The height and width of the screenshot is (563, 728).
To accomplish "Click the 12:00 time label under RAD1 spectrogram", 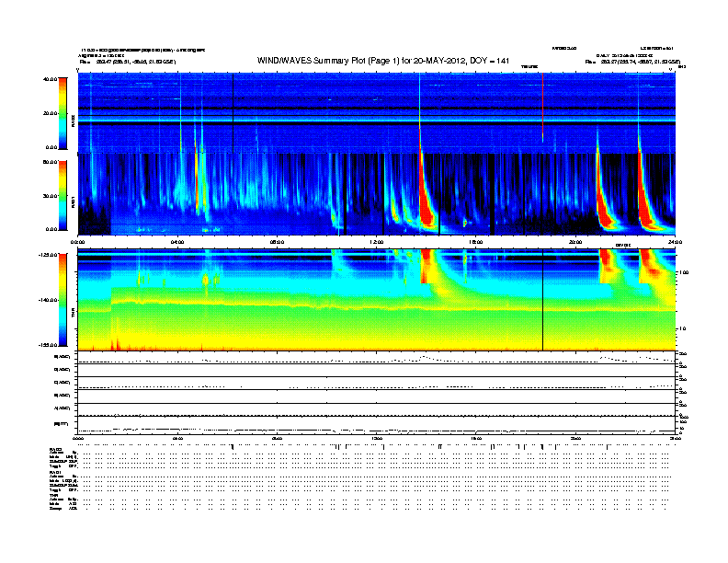I will [x=377, y=242].
